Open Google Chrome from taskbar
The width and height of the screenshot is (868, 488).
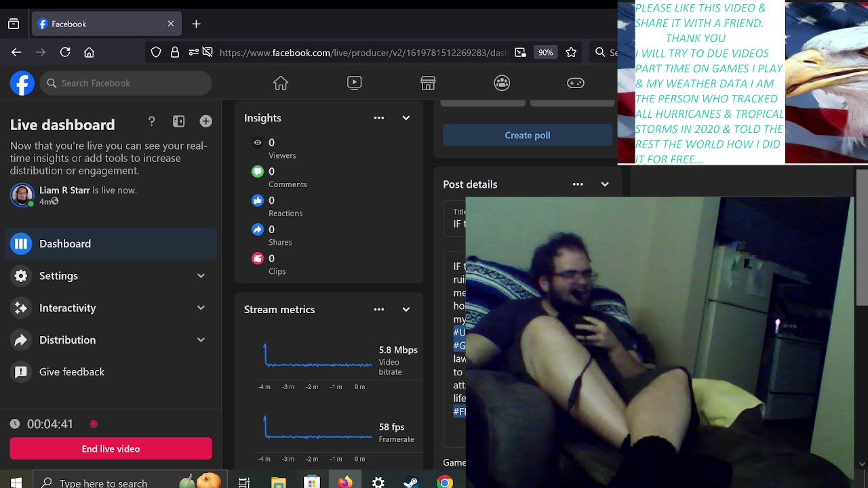pos(445,483)
